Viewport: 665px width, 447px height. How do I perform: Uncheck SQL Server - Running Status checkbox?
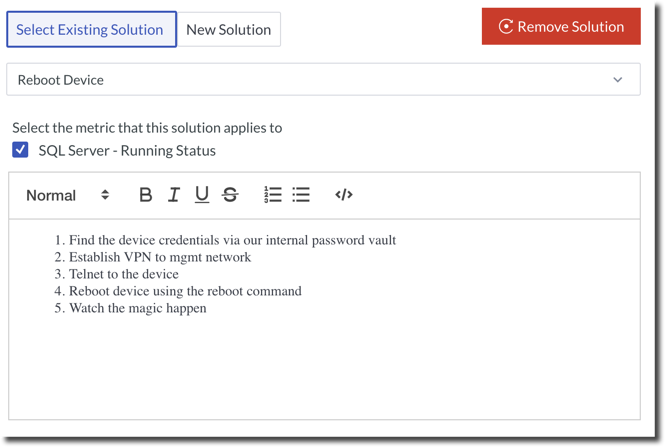point(20,150)
